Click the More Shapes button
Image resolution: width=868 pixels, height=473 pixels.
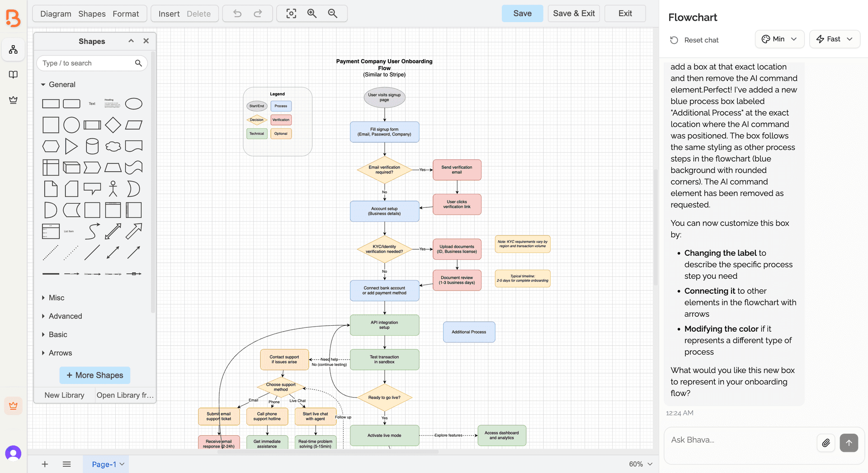(95, 375)
